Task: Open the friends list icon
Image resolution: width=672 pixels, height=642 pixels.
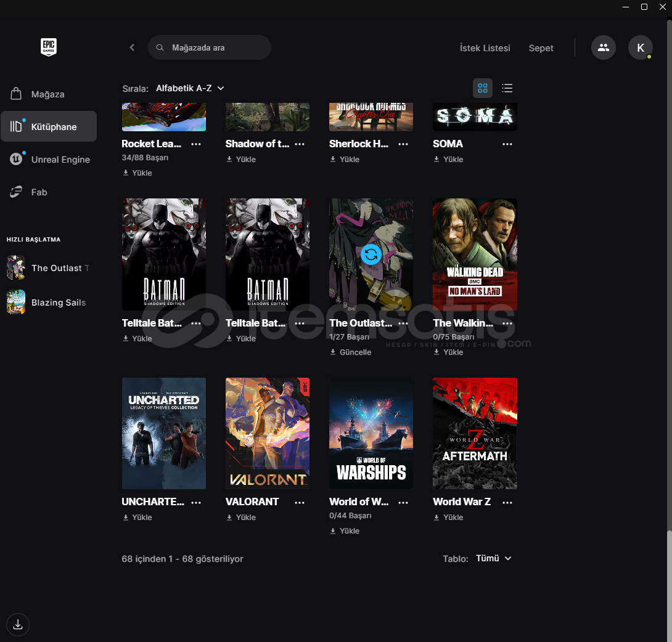Action: click(x=604, y=47)
